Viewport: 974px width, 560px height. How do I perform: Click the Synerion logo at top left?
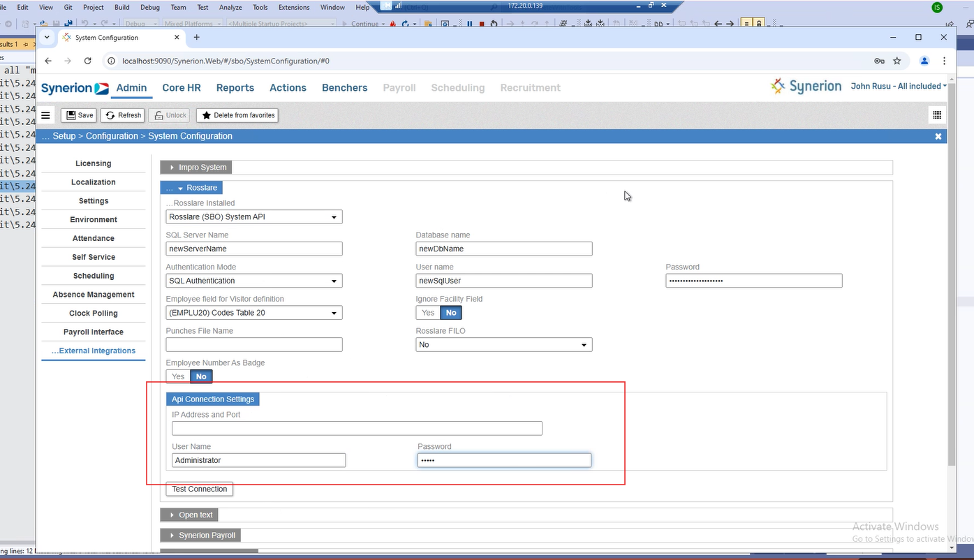tap(75, 88)
